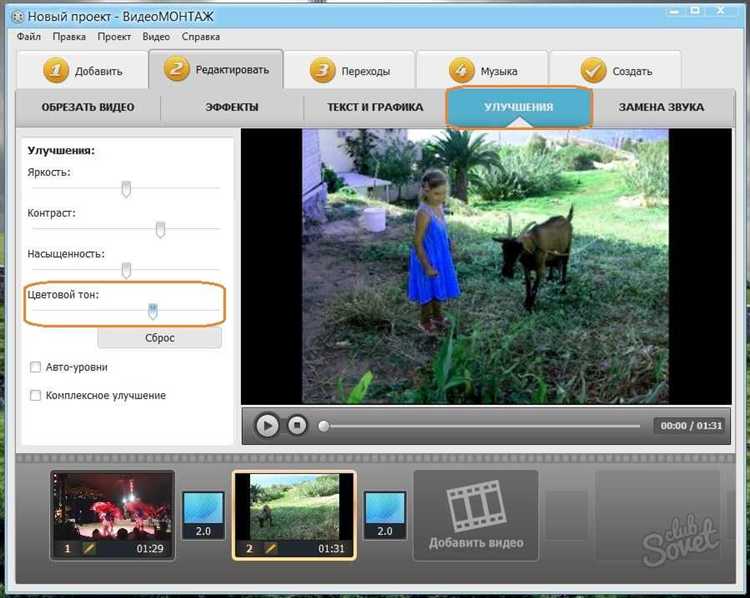The width and height of the screenshot is (750, 598).
Task: Click the 01:29 duration on clip 1
Action: (150, 549)
